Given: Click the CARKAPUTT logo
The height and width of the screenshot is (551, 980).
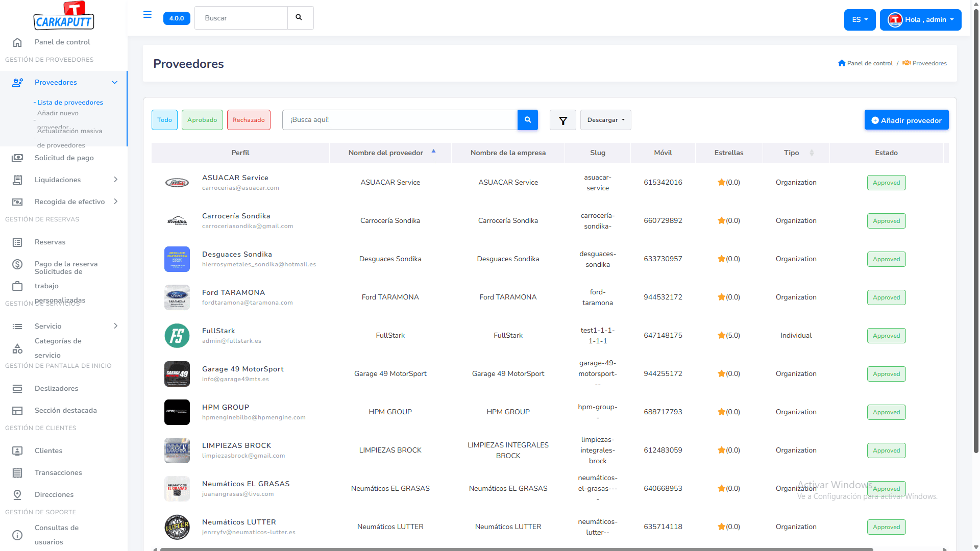Looking at the screenshot, I should [x=64, y=16].
